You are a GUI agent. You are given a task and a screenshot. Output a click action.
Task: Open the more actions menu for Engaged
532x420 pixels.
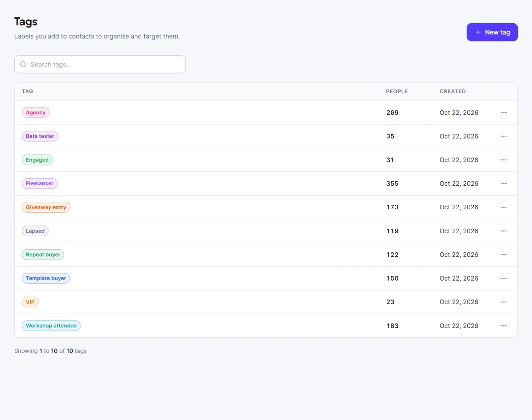coord(504,160)
